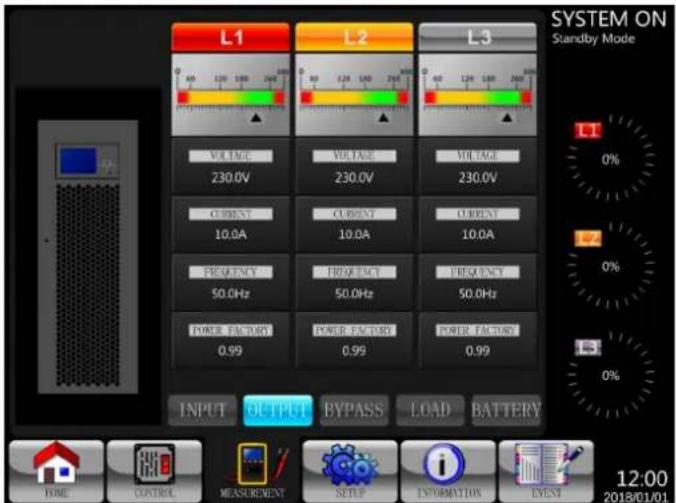Click the 12:00 clock display

642,479
